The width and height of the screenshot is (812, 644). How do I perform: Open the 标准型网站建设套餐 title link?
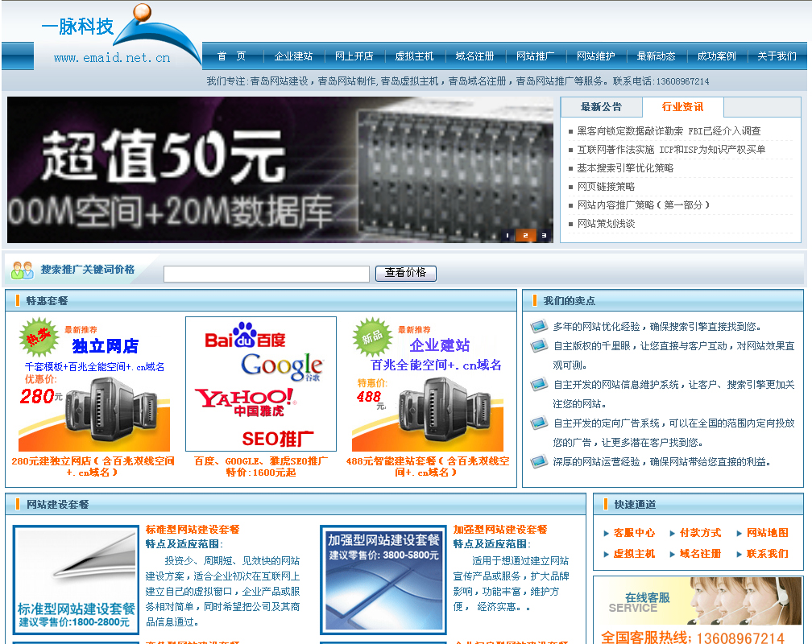click(192, 530)
